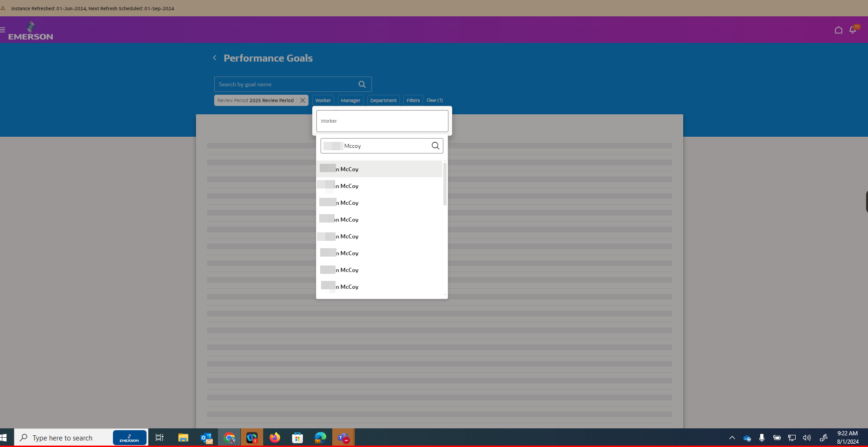Click the magnifier in the goal search field
868x447 pixels.
pos(362,84)
